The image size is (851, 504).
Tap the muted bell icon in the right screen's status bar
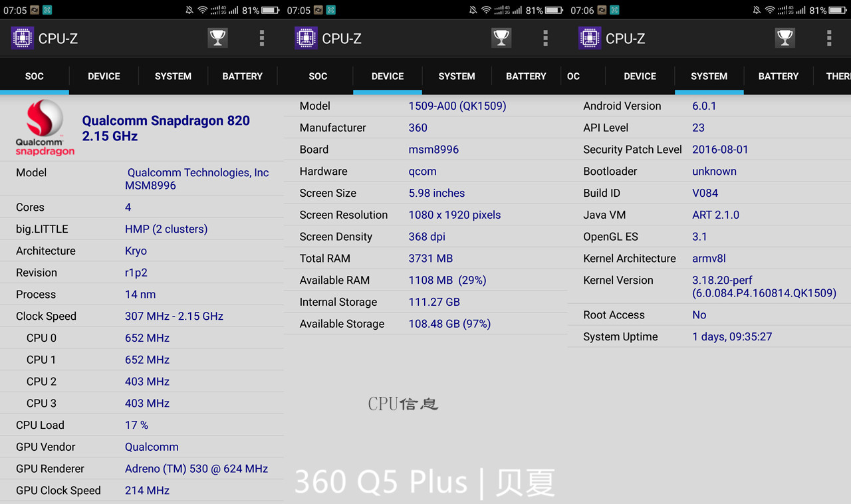point(757,10)
